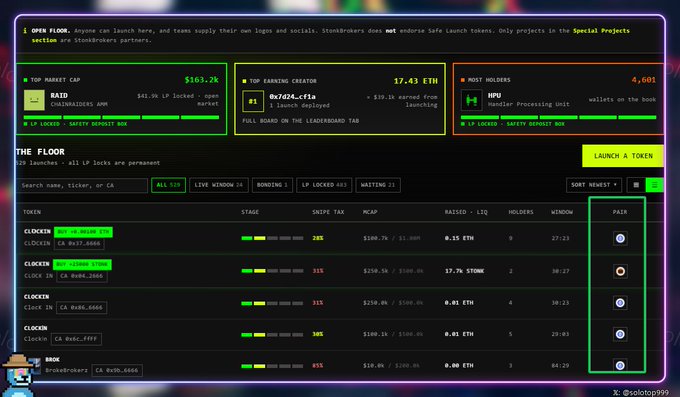The width and height of the screenshot is (680, 397).
Task: Click THE FLOOR section heading
Action: 40,152
